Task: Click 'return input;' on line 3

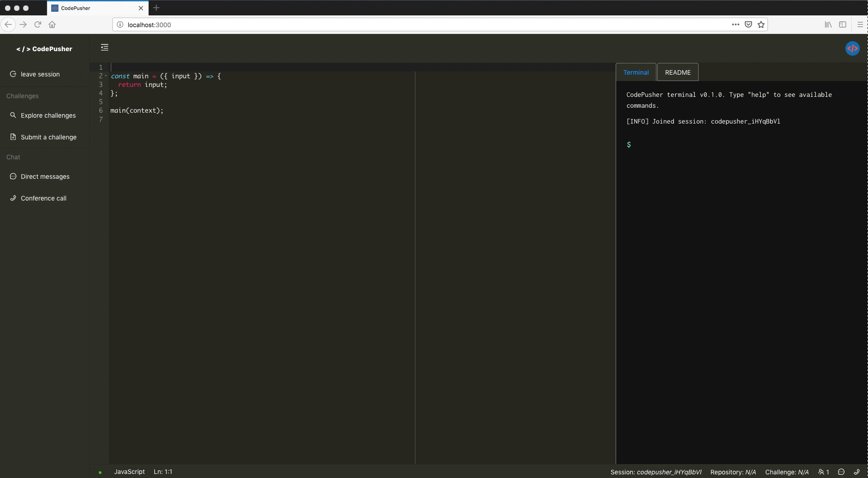Action: [x=143, y=85]
